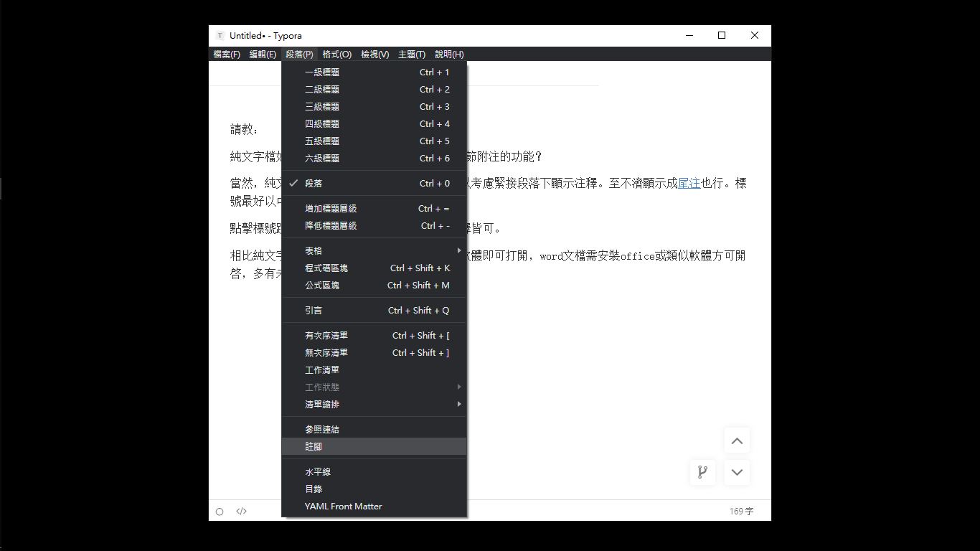This screenshot has width=980, height=551.
Task: Minimize the Typora window
Action: (689, 36)
